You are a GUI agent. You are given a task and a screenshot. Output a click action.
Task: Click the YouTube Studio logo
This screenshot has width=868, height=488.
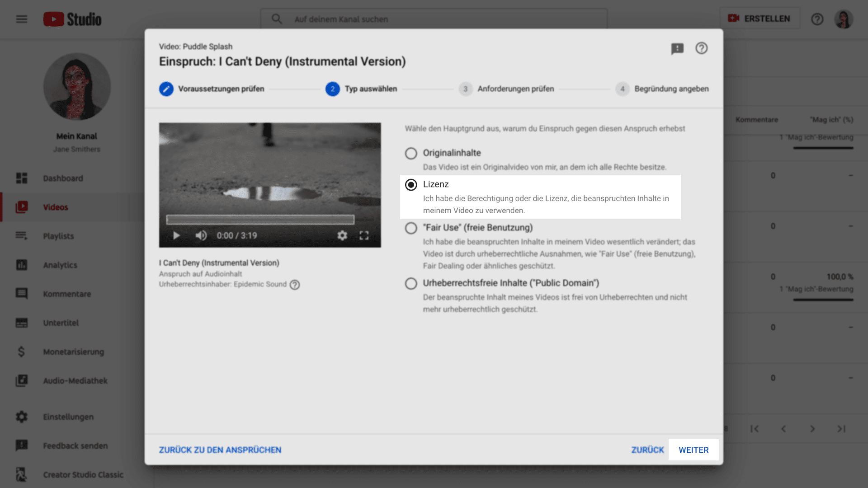coord(72,19)
